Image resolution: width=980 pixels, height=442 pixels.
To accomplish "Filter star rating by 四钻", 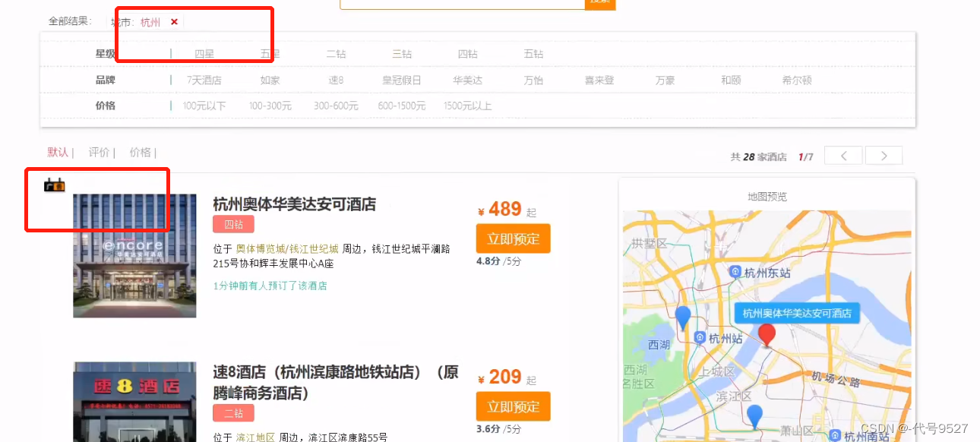I will pos(467,54).
